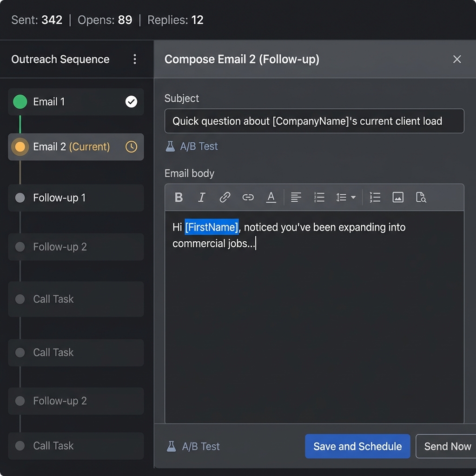Screen dimensions: 476x476
Task: Click inside the email body text area
Action: point(314,317)
